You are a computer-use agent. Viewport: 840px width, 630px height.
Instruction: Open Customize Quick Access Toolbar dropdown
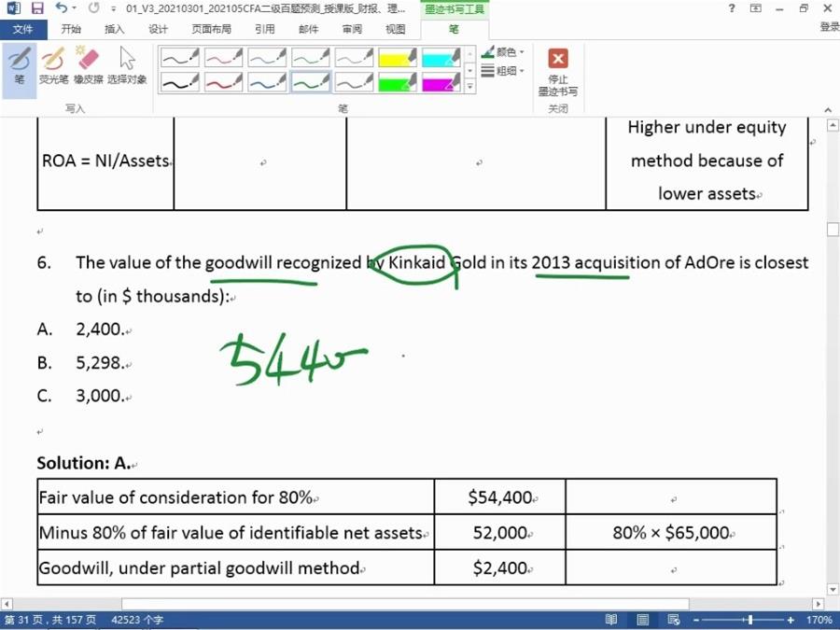tap(113, 8)
